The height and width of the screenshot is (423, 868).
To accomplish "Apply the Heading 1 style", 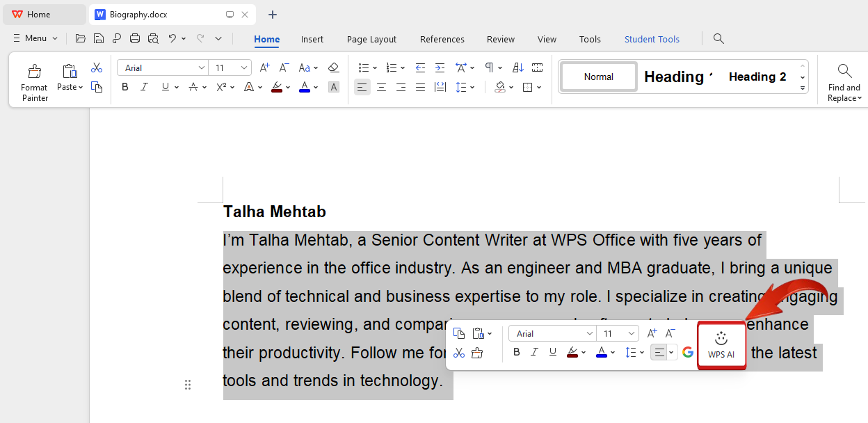I will click(x=678, y=77).
